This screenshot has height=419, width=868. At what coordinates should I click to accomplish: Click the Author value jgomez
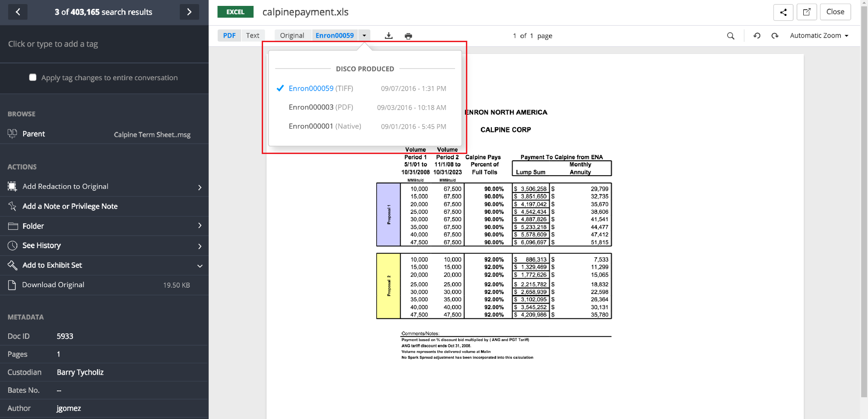(x=69, y=408)
